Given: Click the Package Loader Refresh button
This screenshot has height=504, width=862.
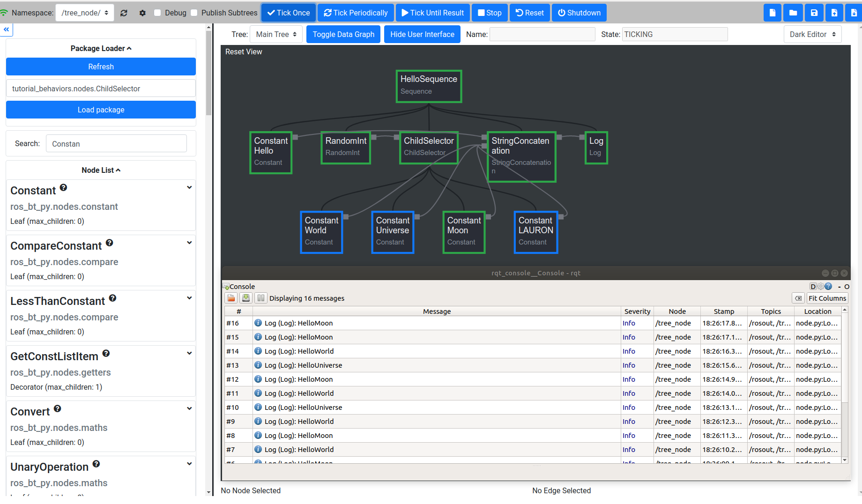Looking at the screenshot, I should (x=101, y=67).
